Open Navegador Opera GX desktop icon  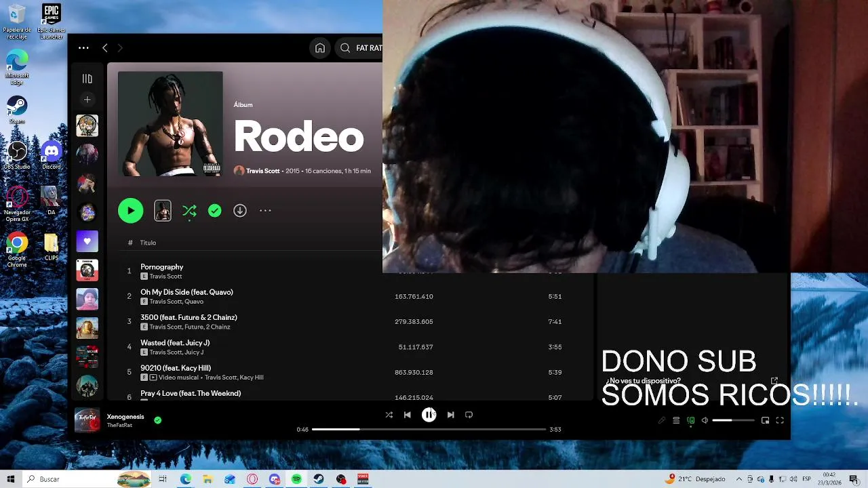(x=17, y=205)
